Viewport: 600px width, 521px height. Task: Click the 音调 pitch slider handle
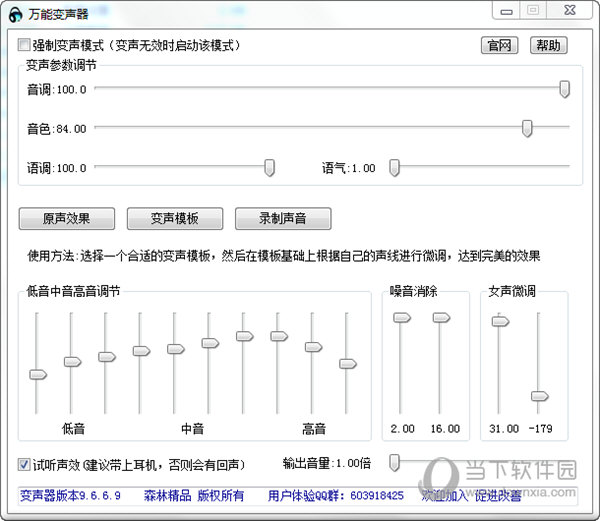(565, 89)
